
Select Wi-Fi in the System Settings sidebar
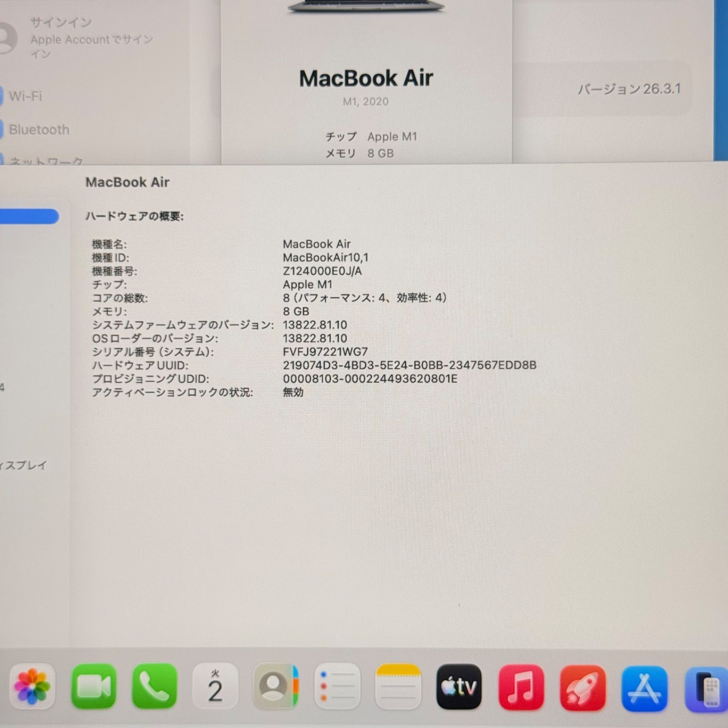pyautogui.click(x=25, y=96)
